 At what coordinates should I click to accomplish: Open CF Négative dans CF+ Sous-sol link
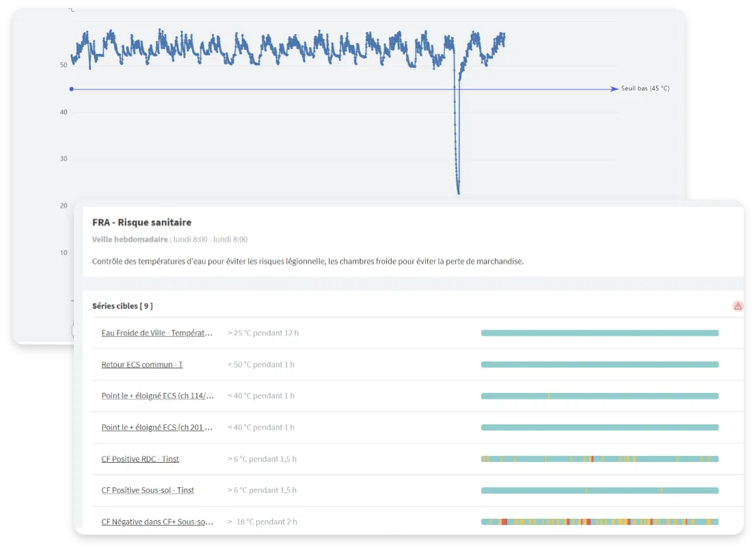pos(157,522)
